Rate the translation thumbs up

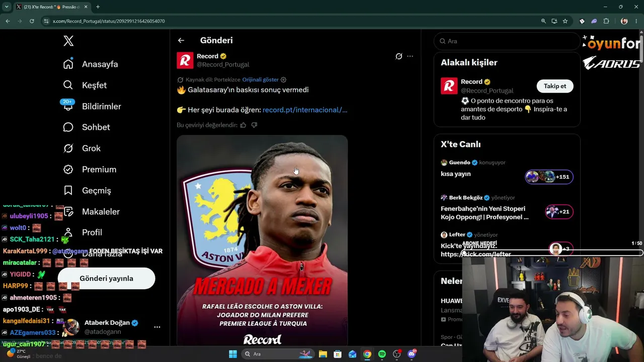(x=243, y=125)
